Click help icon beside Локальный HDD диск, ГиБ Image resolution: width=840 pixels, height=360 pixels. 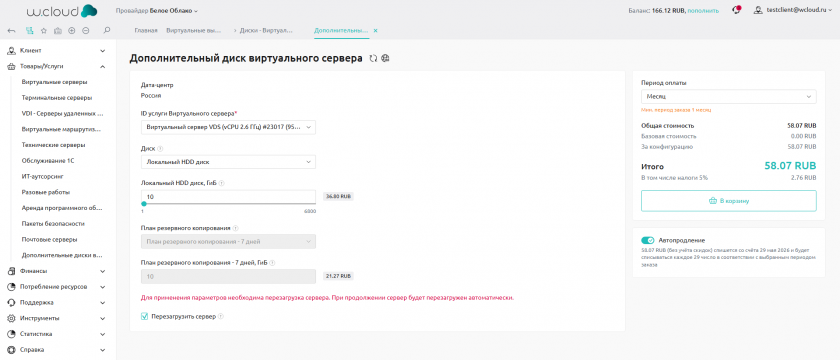click(222, 183)
